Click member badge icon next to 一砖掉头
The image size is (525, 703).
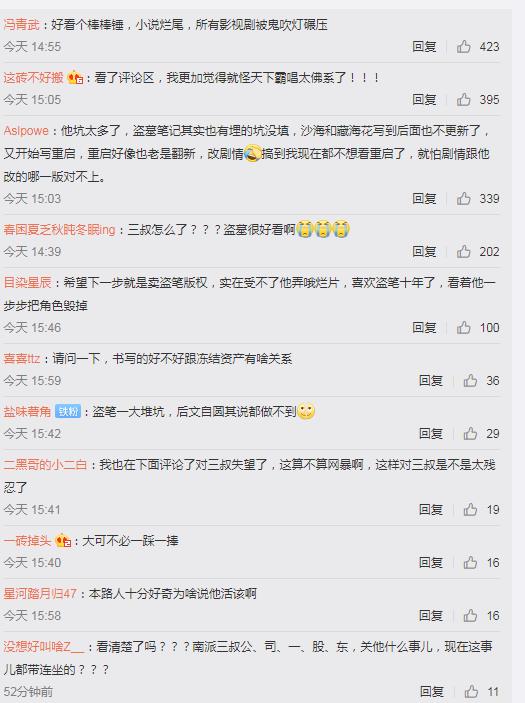click(63, 541)
